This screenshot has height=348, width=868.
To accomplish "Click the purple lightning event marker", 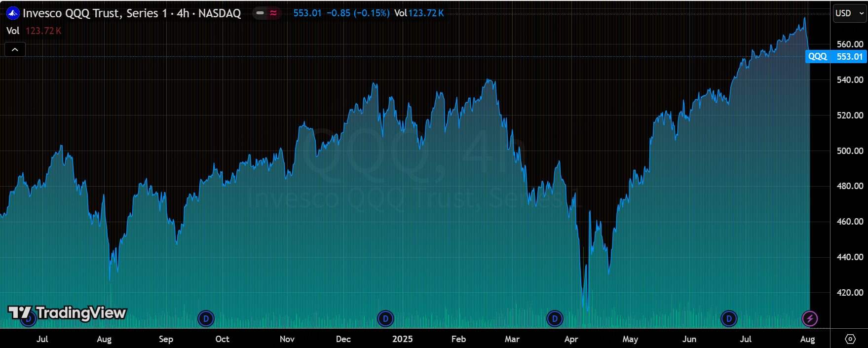I will tap(810, 318).
